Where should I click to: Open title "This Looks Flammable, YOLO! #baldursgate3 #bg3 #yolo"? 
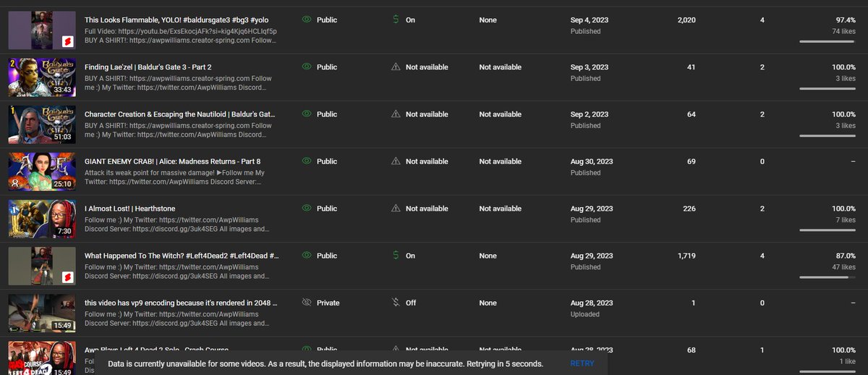click(176, 20)
